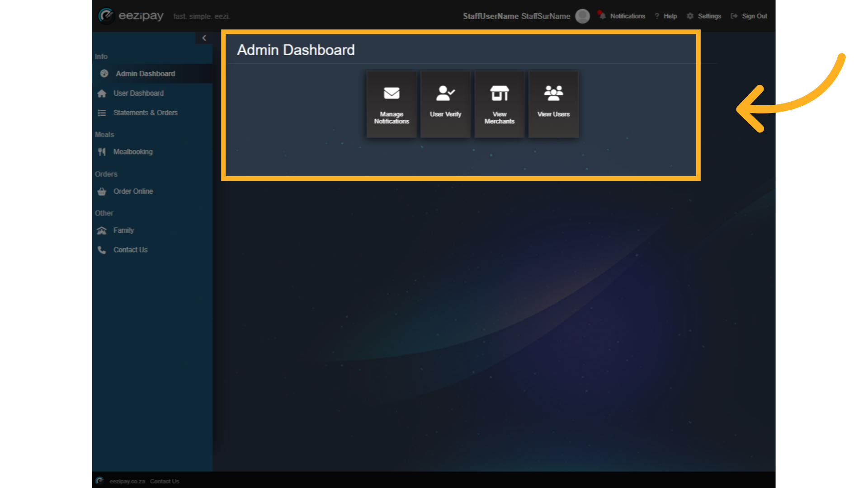Open the User Verify tile
868x488 pixels.
445,104
